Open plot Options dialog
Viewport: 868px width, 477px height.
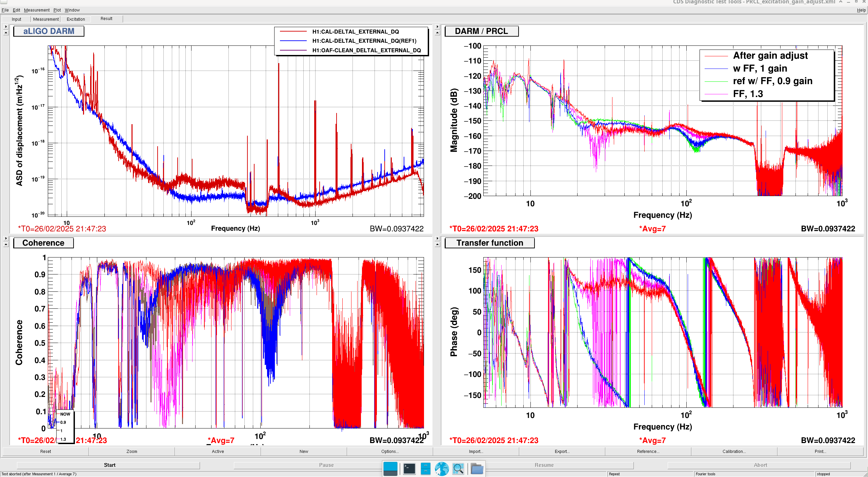pyautogui.click(x=390, y=451)
